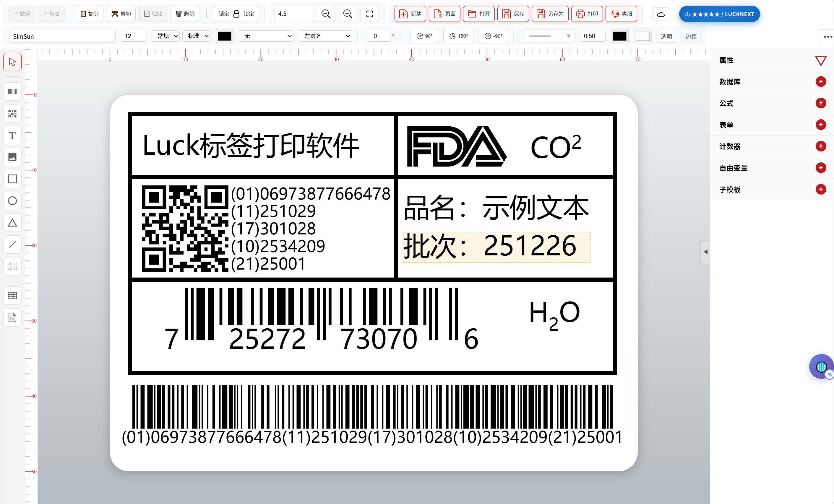Choose the QR code tool
834x504 pixels.
tap(12, 114)
